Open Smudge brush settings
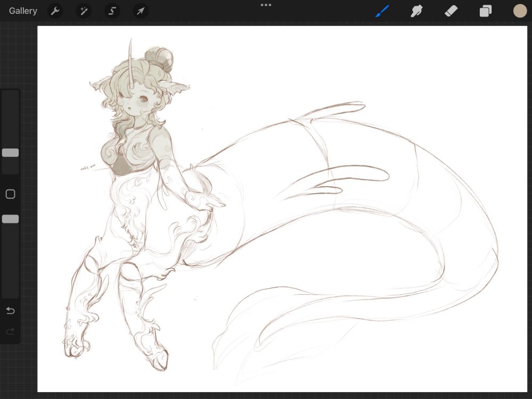The image size is (532, 399). [417, 11]
